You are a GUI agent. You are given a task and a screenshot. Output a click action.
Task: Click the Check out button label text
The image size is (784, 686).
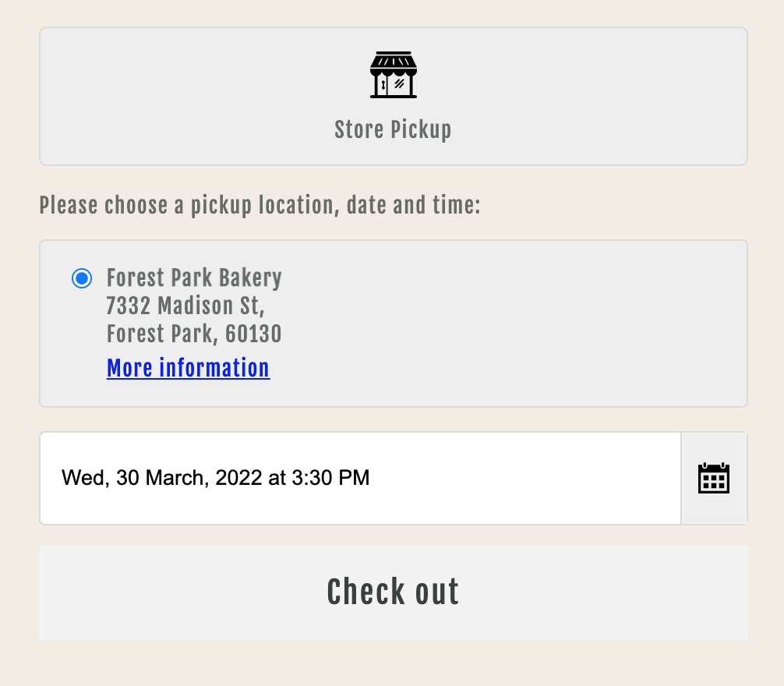(x=393, y=592)
